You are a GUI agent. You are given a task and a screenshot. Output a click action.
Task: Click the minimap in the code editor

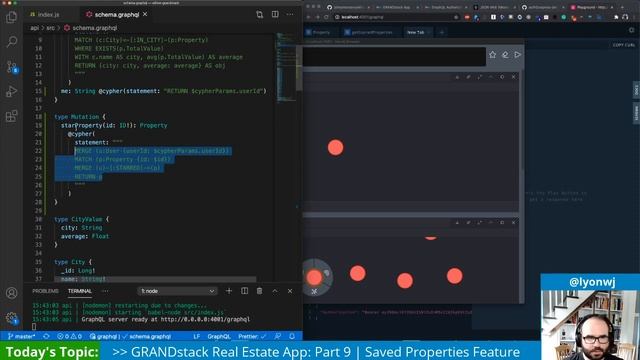tap(287, 67)
